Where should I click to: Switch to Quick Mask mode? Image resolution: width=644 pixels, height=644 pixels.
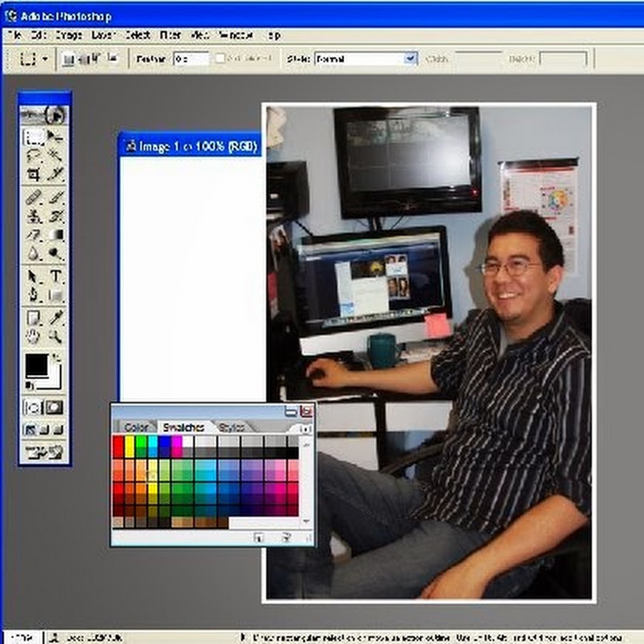click(55, 407)
